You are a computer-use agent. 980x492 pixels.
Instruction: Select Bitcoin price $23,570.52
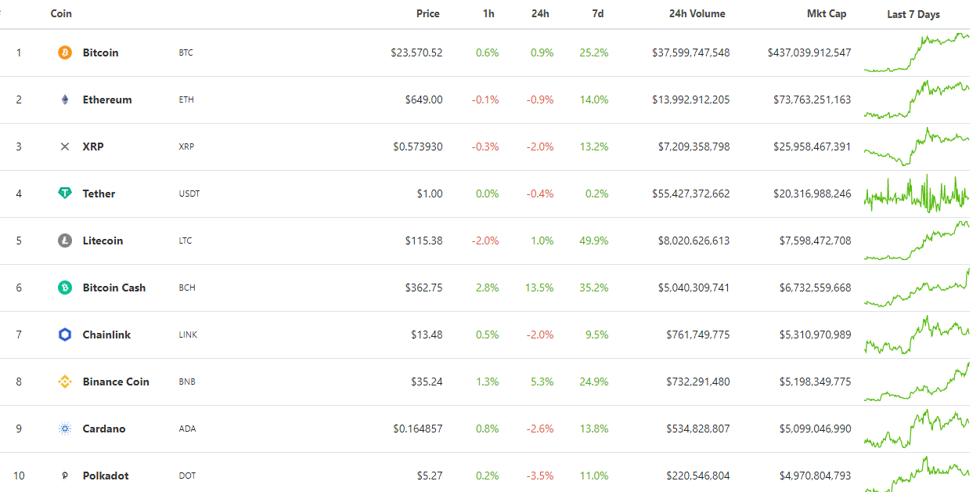click(x=416, y=52)
